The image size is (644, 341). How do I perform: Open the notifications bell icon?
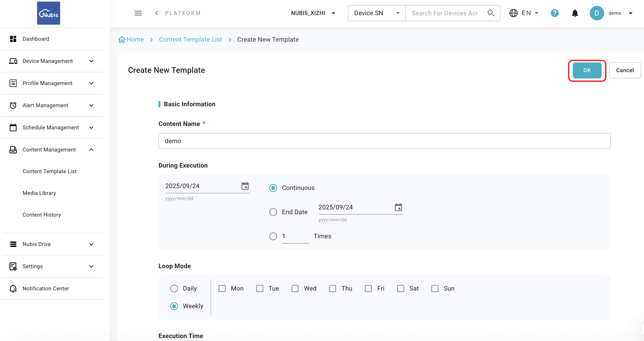click(575, 13)
